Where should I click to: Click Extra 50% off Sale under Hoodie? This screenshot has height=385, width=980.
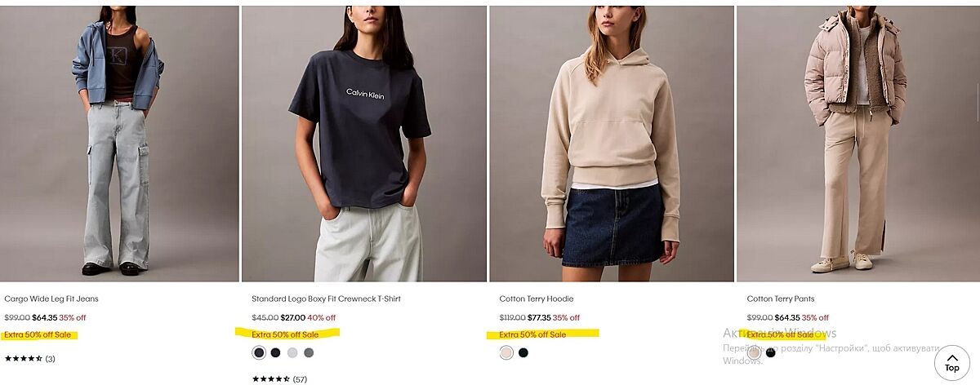532,334
